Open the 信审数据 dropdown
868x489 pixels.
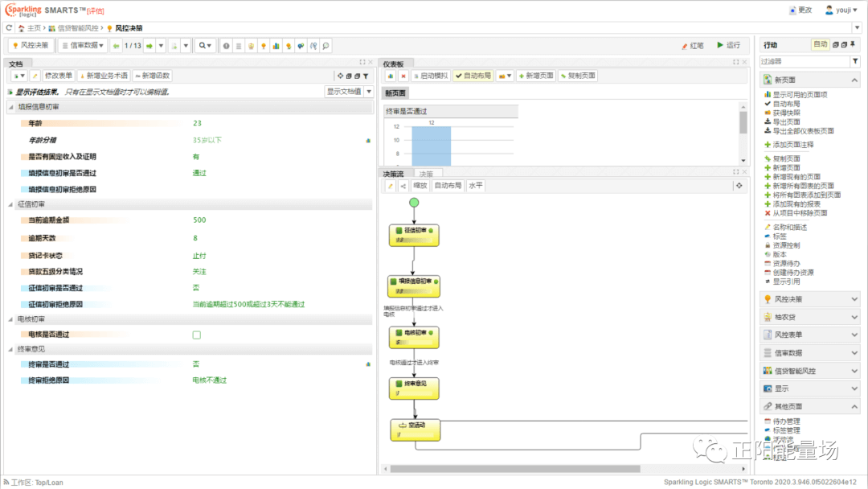pyautogui.click(x=83, y=46)
